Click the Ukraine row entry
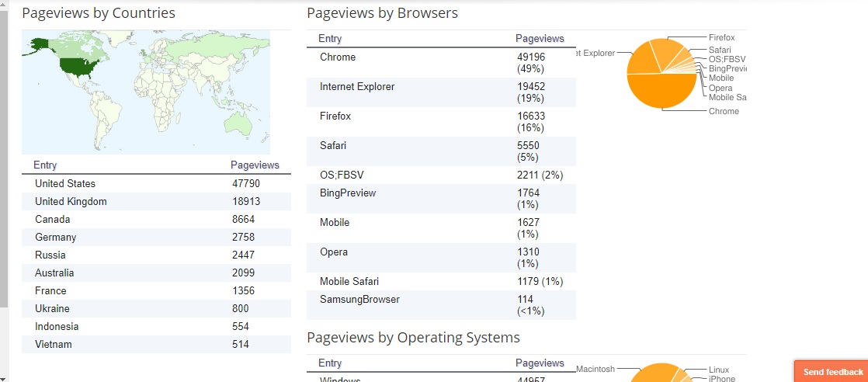 52,308
